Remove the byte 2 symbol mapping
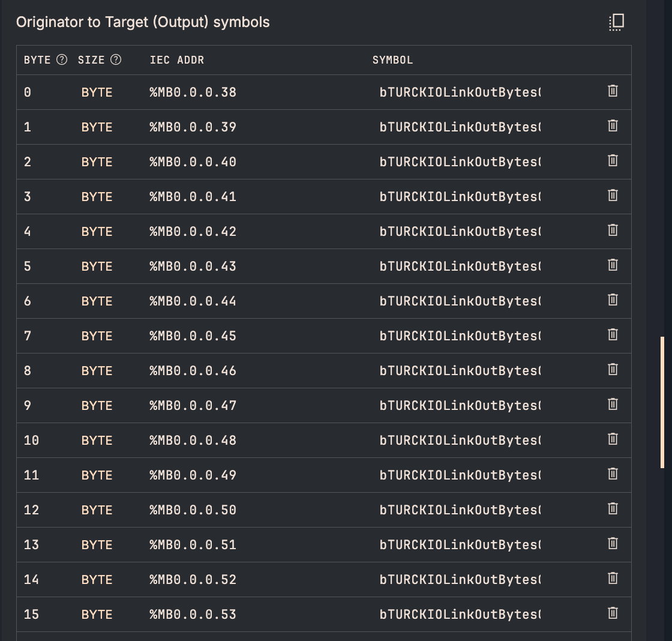The height and width of the screenshot is (641, 672). [613, 161]
